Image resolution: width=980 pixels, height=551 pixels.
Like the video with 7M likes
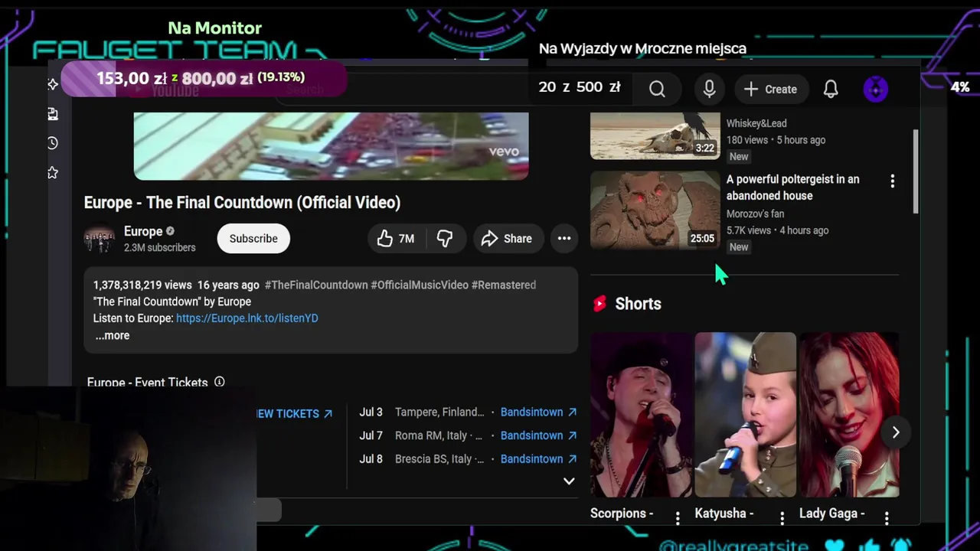pos(396,239)
